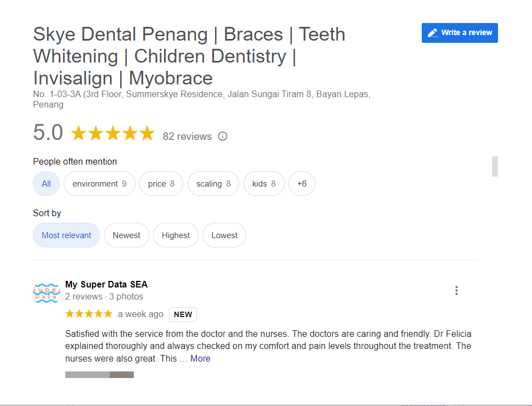Click the five-star overall rating

(x=113, y=133)
